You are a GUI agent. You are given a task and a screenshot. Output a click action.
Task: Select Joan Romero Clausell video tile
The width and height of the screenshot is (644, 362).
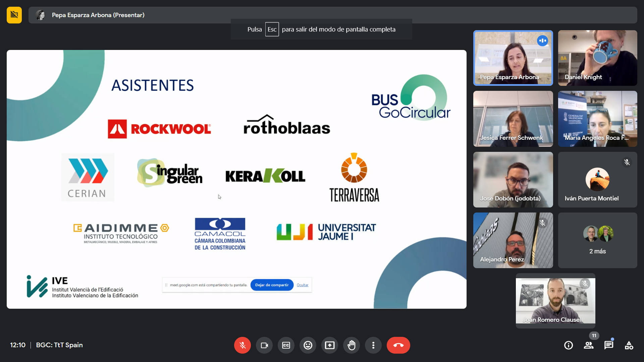point(555,301)
